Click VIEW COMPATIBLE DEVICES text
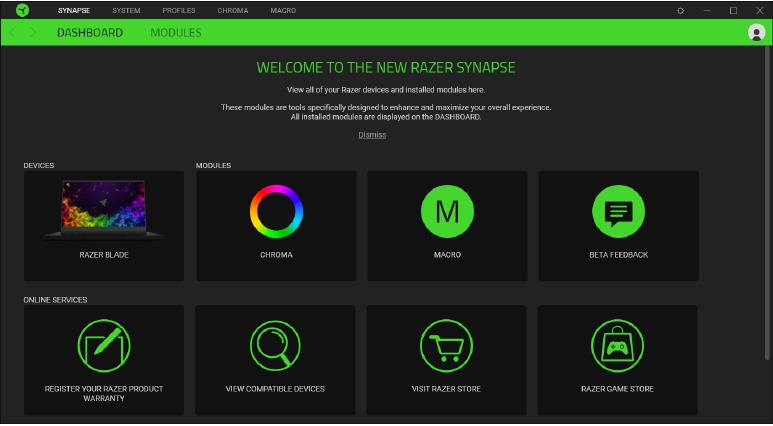The height and width of the screenshot is (426, 773). point(275,389)
